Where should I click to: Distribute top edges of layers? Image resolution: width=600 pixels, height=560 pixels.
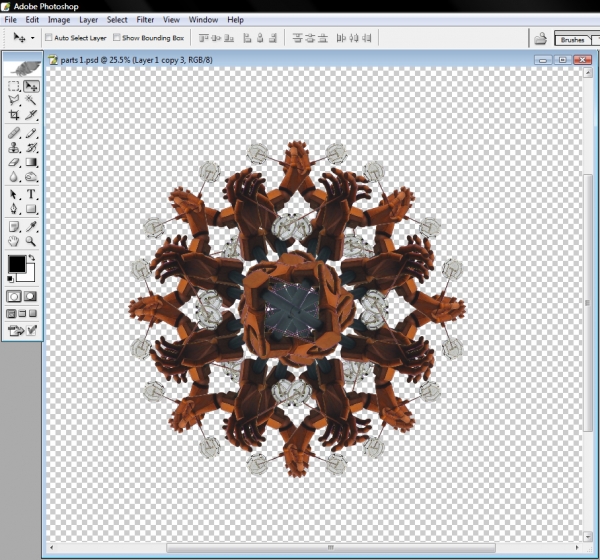click(298, 38)
